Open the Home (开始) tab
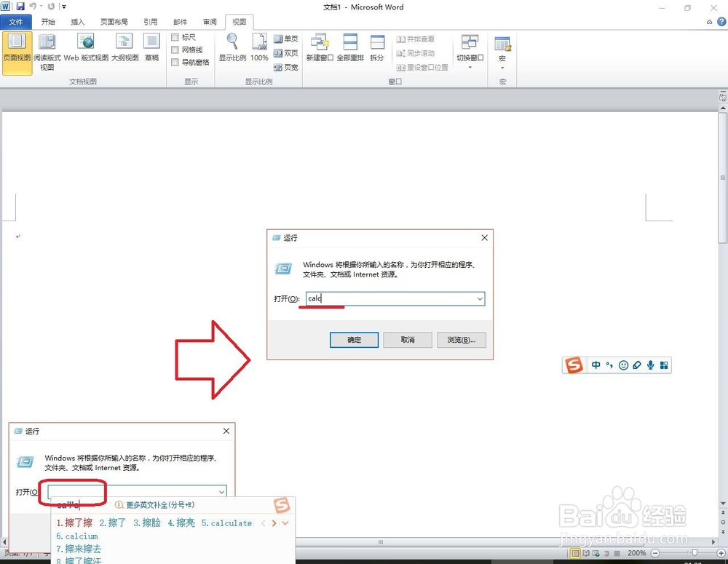This screenshot has width=728, height=564. point(48,22)
